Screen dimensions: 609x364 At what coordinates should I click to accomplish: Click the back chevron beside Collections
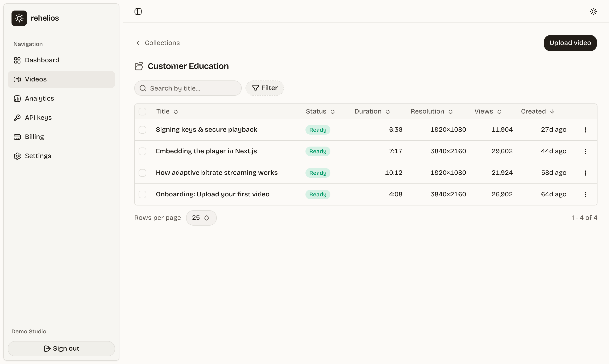(x=138, y=43)
